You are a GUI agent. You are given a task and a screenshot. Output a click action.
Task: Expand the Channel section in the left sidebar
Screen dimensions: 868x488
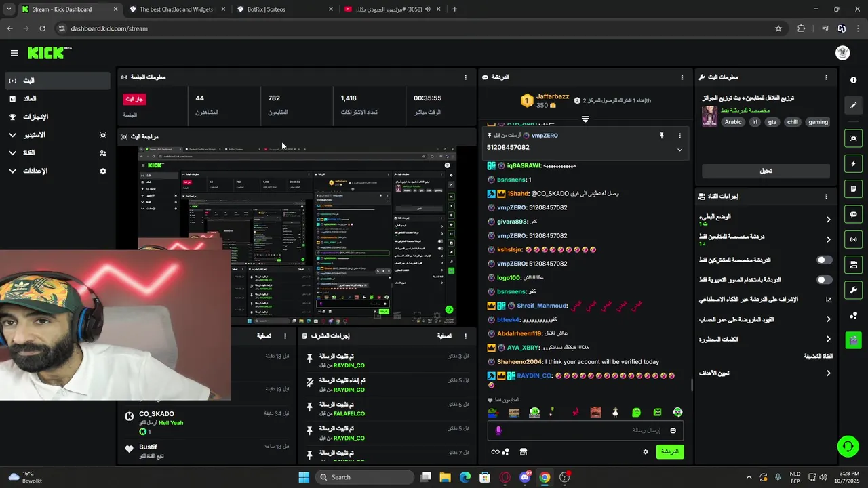[57, 153]
